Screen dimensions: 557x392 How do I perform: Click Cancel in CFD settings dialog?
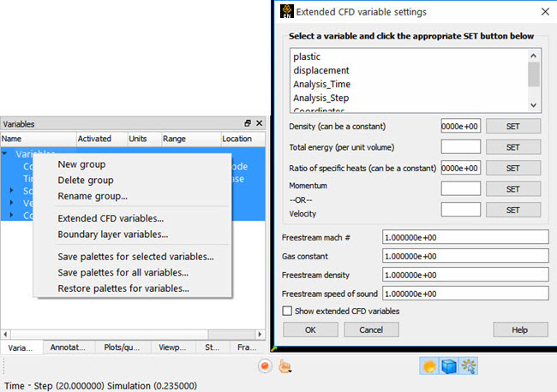[x=371, y=330]
